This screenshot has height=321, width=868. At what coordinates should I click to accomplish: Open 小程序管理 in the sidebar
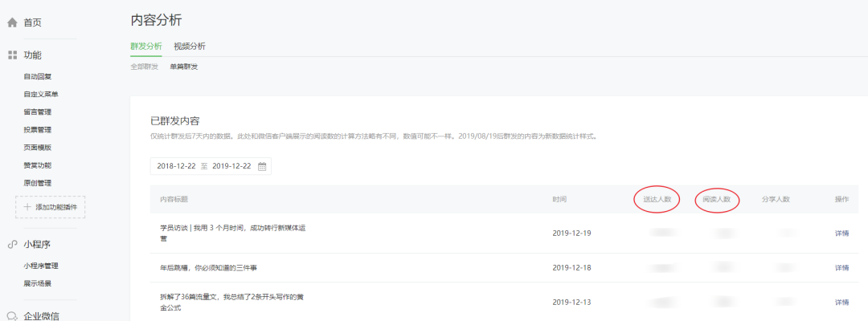(41, 265)
